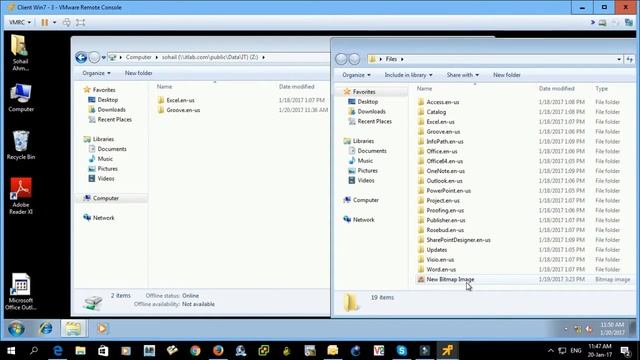Click New folder in Files window

pyautogui.click(x=507, y=75)
